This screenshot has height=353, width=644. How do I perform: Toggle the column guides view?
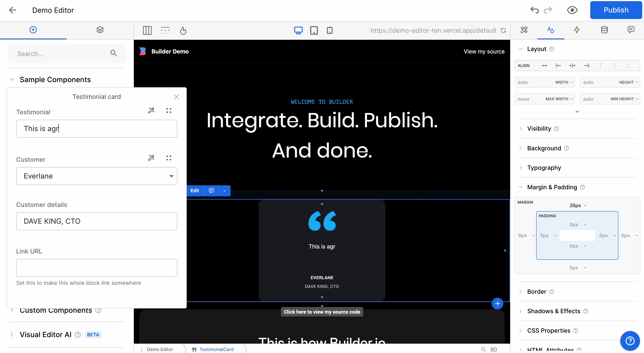pyautogui.click(x=147, y=30)
